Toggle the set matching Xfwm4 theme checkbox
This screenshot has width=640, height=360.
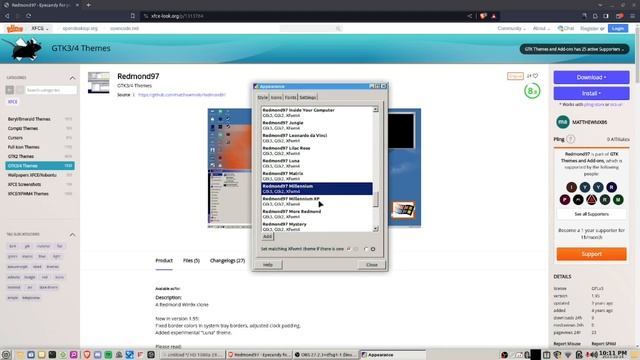349,249
